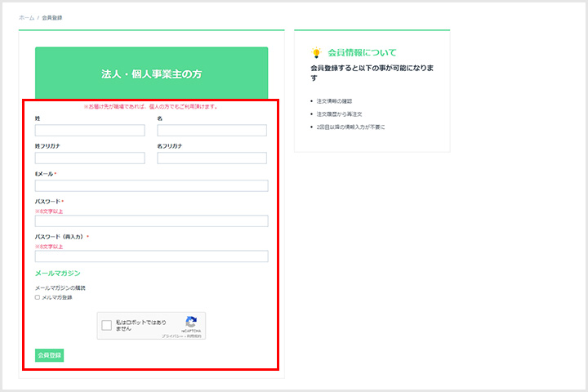Click the 会員情報について heading
This screenshot has height=392, width=588.
362,52
